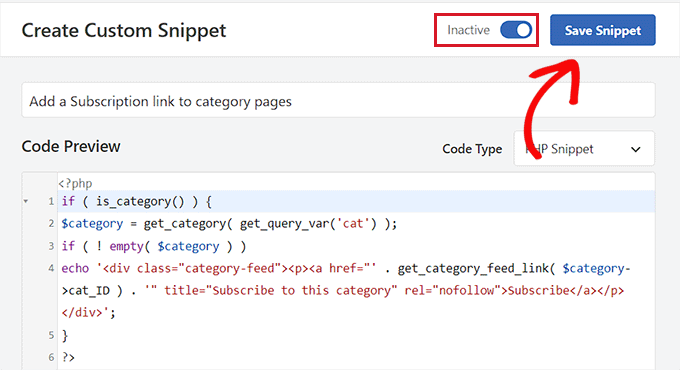Click the 'Create Custom Snippet' heading
Viewport: 680px width, 370px height.
coord(124,30)
